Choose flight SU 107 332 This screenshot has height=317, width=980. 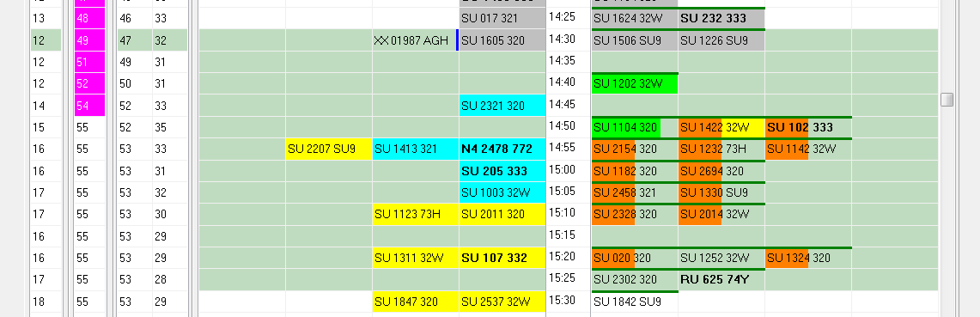coord(502,258)
